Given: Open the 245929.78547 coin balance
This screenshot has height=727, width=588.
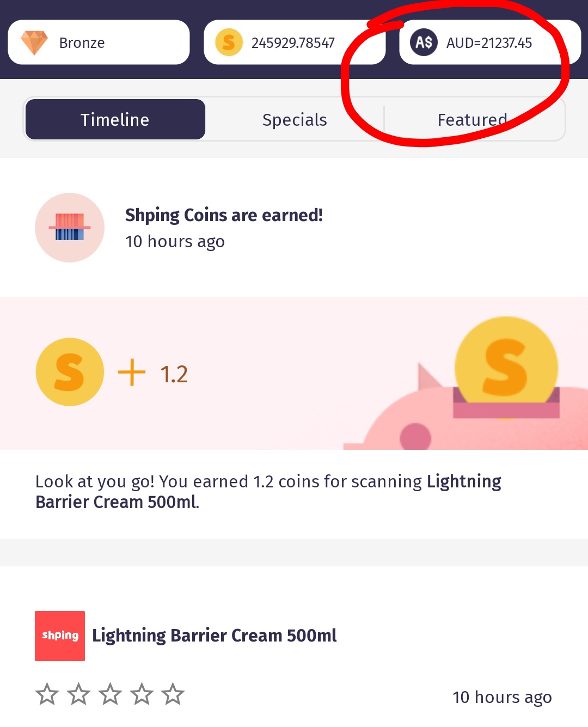Looking at the screenshot, I should pos(295,42).
